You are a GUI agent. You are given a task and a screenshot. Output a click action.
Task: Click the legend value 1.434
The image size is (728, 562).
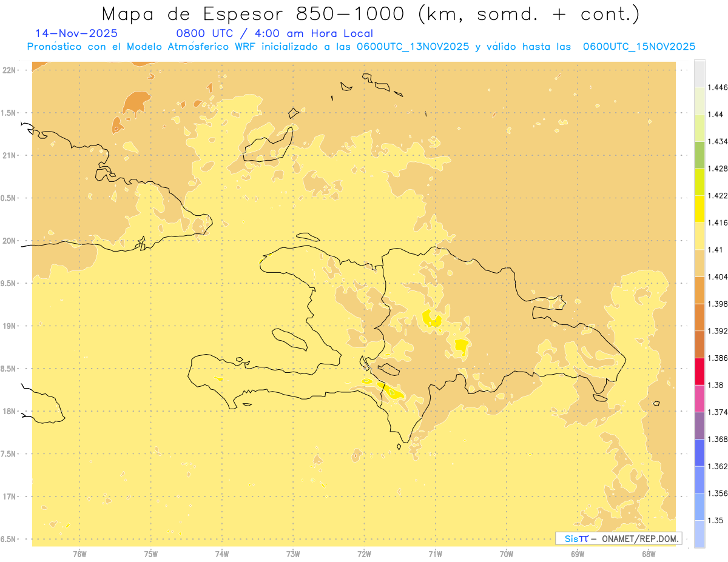click(x=718, y=141)
